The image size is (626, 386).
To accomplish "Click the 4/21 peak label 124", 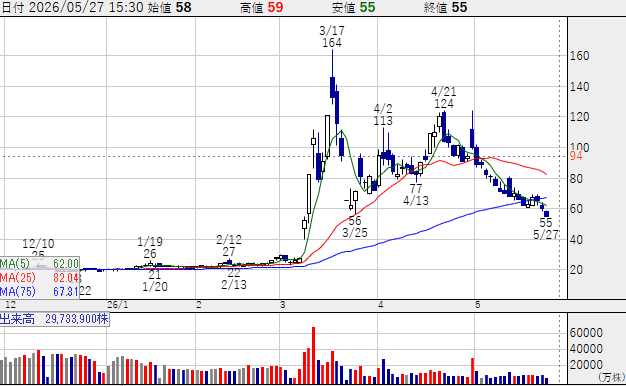I will tap(444, 104).
